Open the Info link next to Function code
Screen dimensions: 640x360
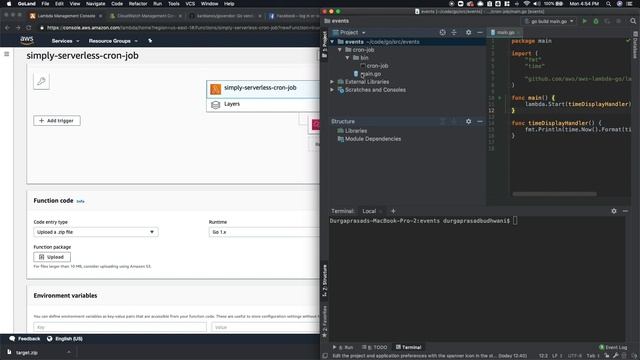(x=80, y=201)
